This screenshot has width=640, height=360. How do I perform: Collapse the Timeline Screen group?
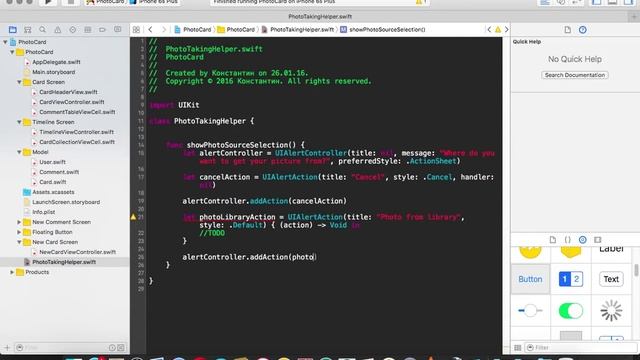19,122
